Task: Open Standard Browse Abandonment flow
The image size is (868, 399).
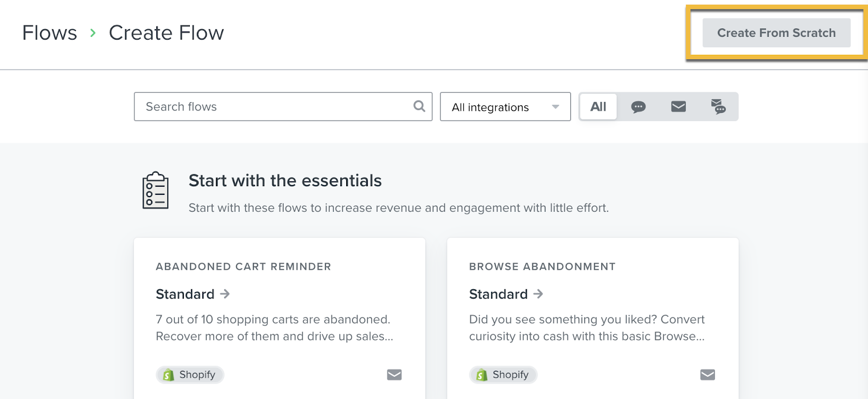Action: [498, 294]
